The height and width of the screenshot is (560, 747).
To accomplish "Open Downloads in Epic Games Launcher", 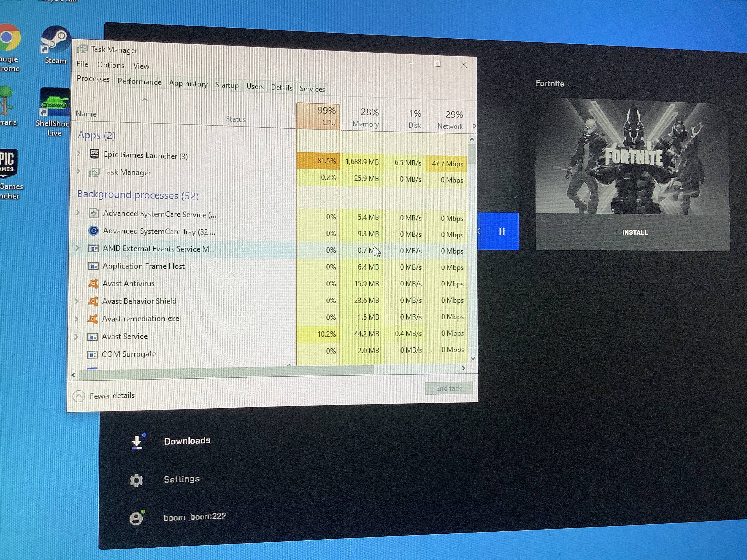I will coord(187,441).
